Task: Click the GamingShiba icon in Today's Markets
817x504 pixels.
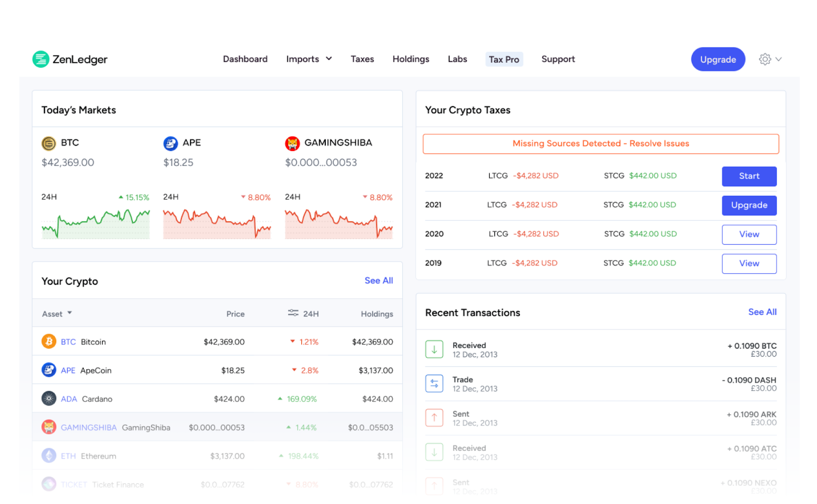Action: click(292, 143)
